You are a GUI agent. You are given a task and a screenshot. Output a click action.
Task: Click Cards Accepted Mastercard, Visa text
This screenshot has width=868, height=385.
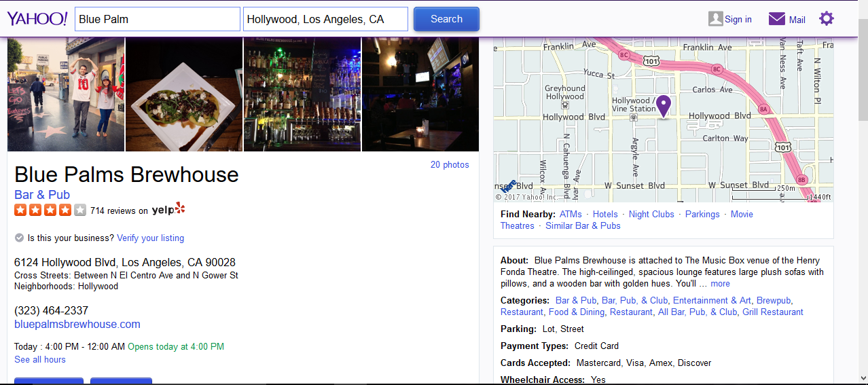tap(606, 363)
